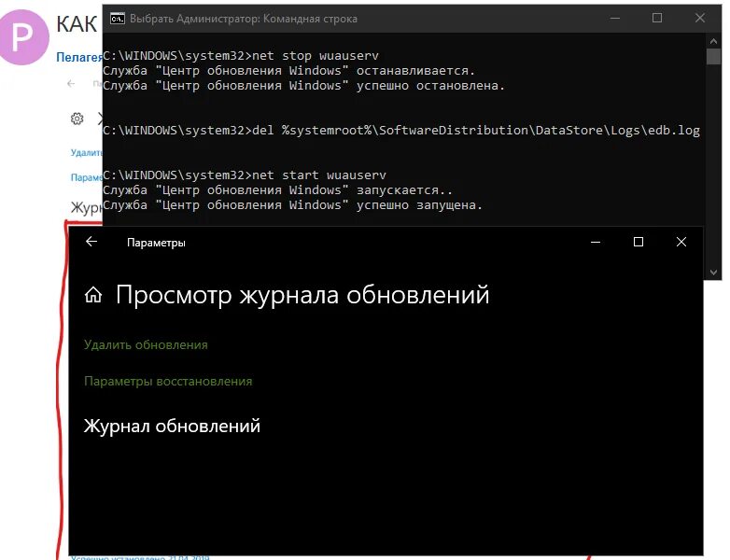Click the del edb.log command line
This screenshot has height=560, width=730.
401,131
